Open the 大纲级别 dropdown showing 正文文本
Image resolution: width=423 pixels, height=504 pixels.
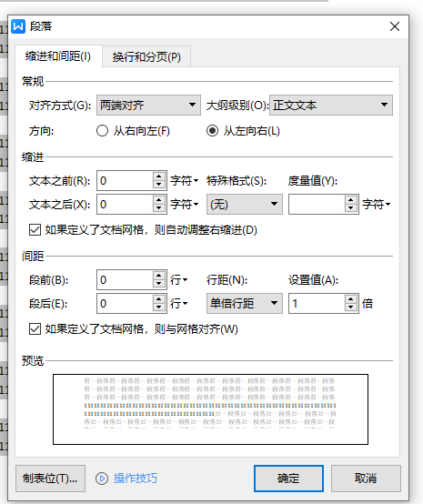pos(331,106)
